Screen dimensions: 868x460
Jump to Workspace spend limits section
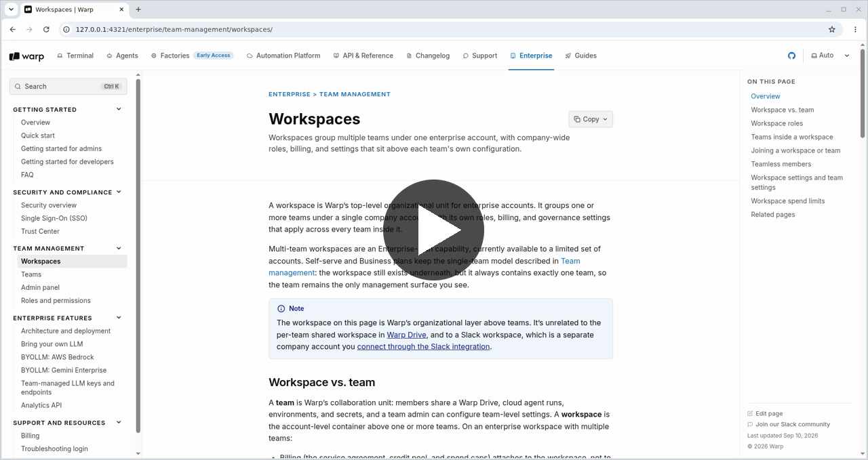[x=788, y=201]
